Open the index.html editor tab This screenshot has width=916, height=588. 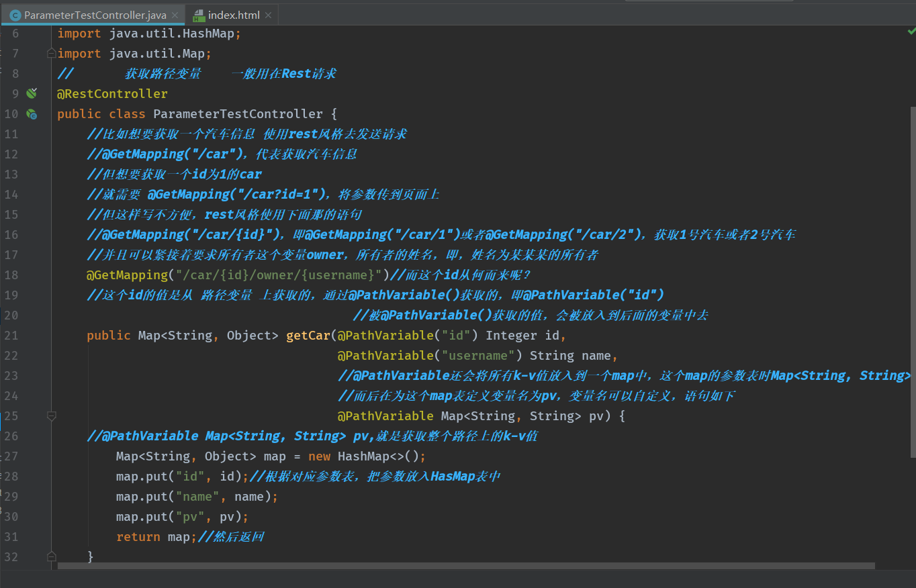coord(233,15)
